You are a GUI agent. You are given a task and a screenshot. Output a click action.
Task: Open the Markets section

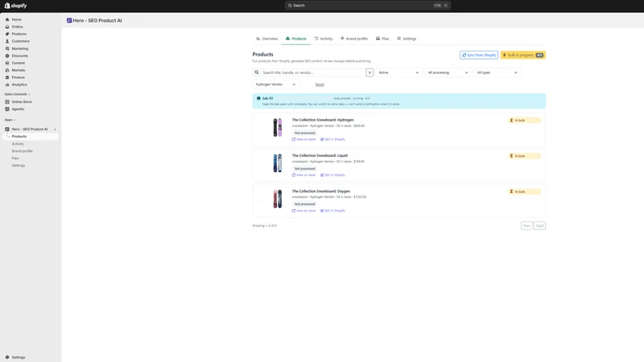click(x=18, y=70)
